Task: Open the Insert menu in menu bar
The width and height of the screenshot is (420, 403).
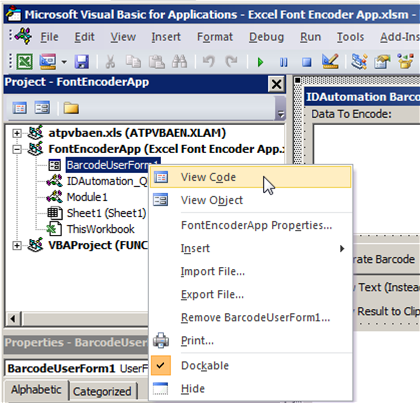Action: (166, 37)
